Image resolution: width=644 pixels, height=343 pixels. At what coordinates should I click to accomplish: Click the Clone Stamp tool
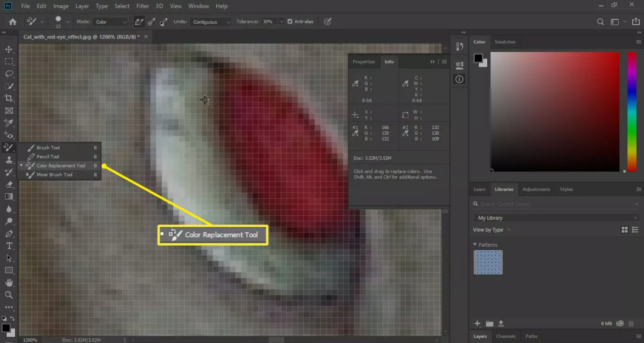click(x=9, y=160)
